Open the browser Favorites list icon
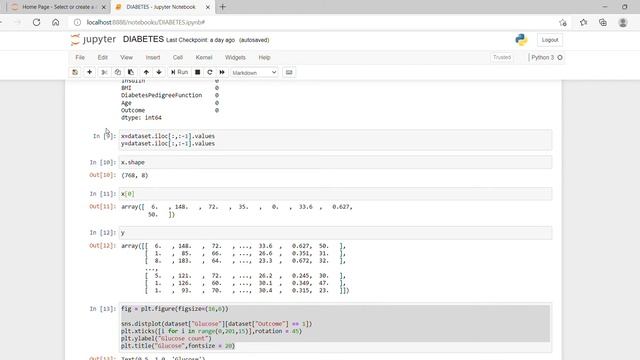Viewport: 640px width, 360px height. tap(584, 23)
